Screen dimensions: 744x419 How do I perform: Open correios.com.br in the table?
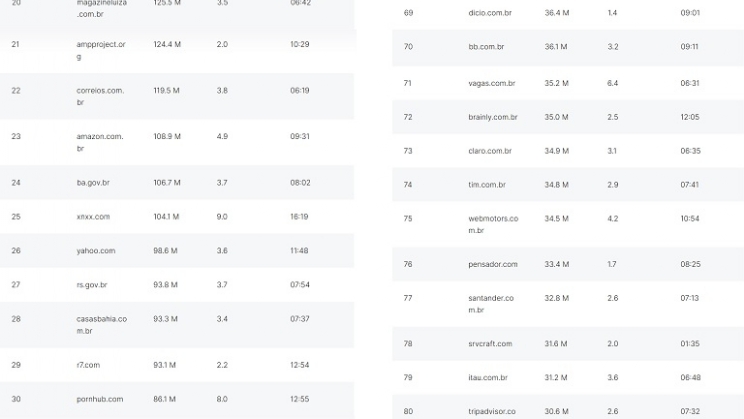100,96
